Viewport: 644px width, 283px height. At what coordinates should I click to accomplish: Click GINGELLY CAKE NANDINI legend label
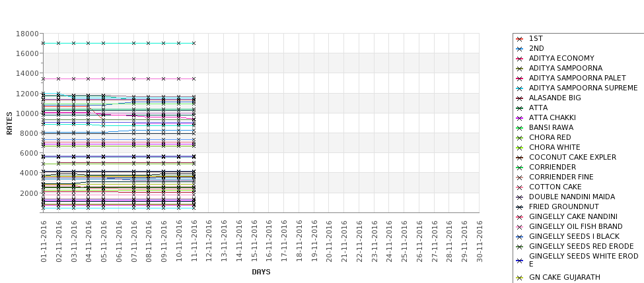(573, 216)
